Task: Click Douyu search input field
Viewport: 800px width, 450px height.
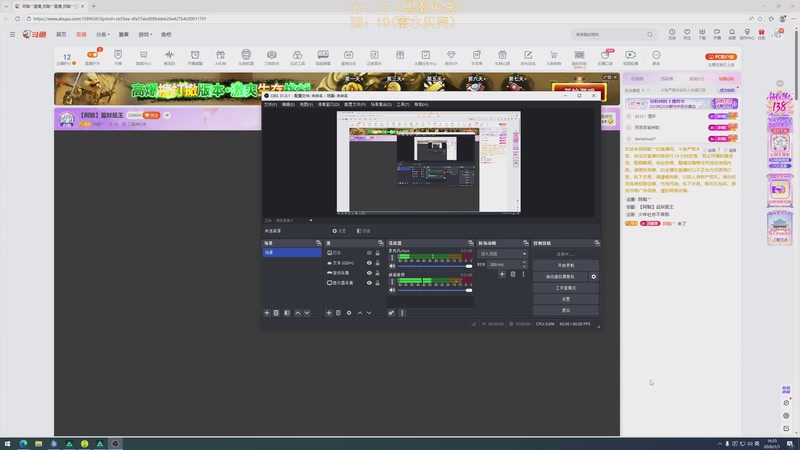Action: (609, 35)
